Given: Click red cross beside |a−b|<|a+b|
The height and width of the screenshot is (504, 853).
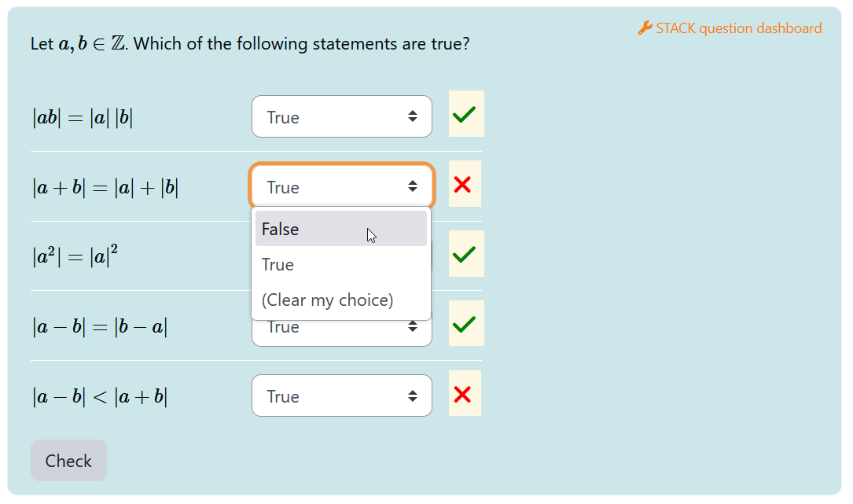Looking at the screenshot, I should 463,394.
